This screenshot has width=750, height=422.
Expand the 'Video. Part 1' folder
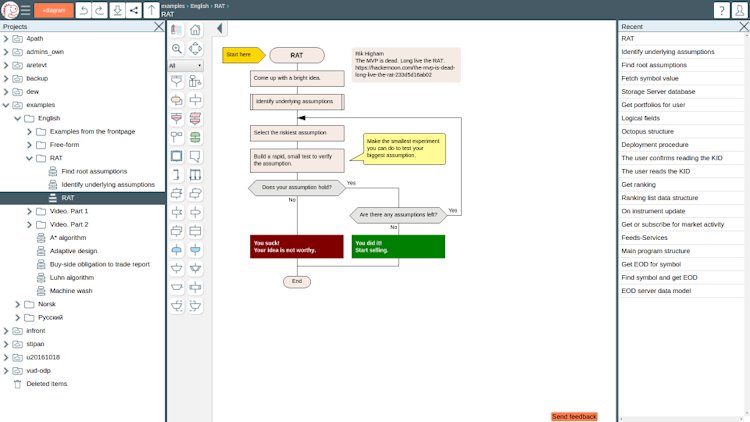[x=29, y=211]
